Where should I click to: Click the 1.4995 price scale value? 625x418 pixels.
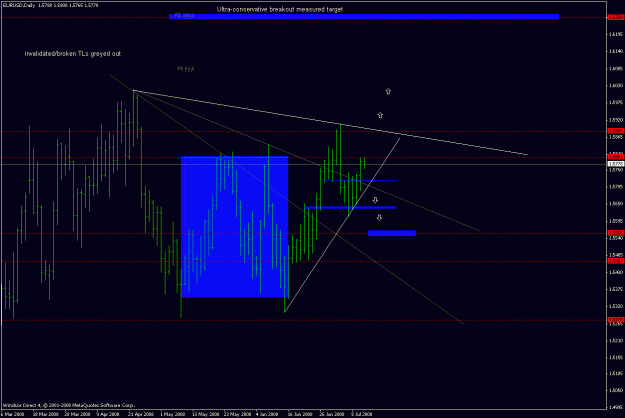(x=616, y=407)
